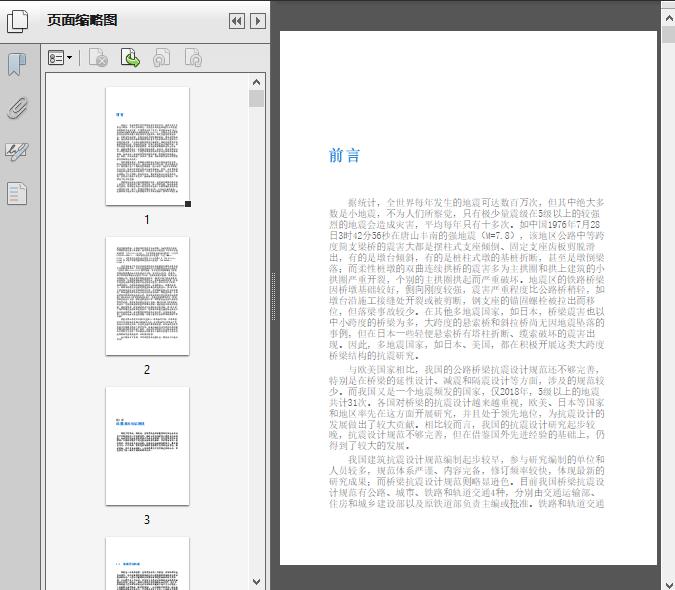
Task: Click the delete page icon
Action: click(98, 59)
